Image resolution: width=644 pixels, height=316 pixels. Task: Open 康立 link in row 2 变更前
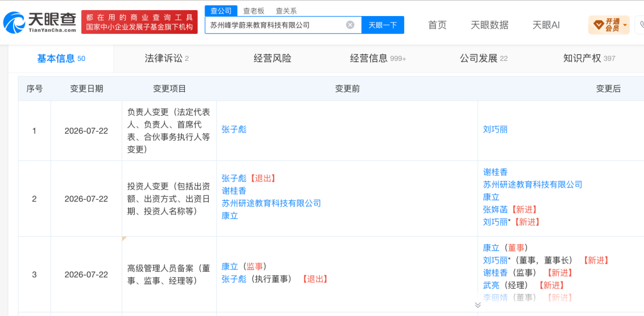tap(230, 215)
